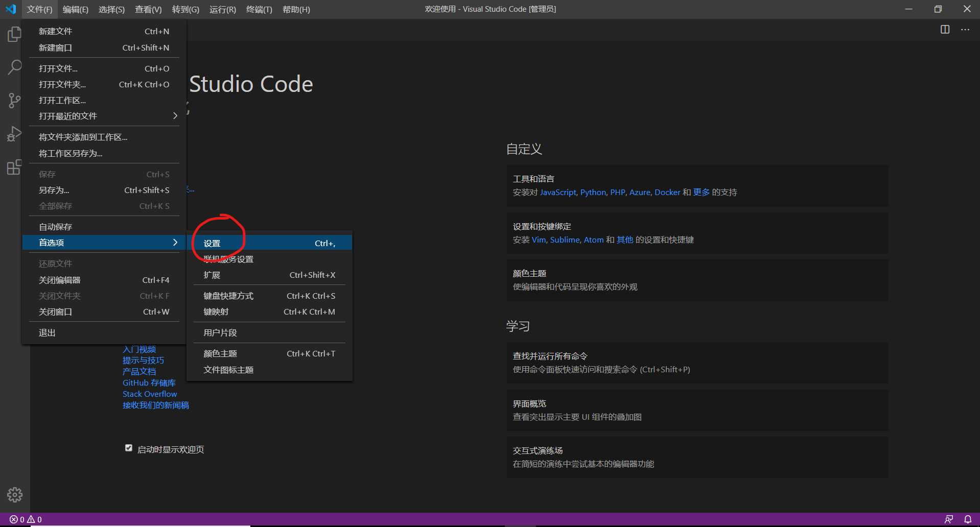Open Source Control view icon
The image size is (980, 527).
(14, 100)
